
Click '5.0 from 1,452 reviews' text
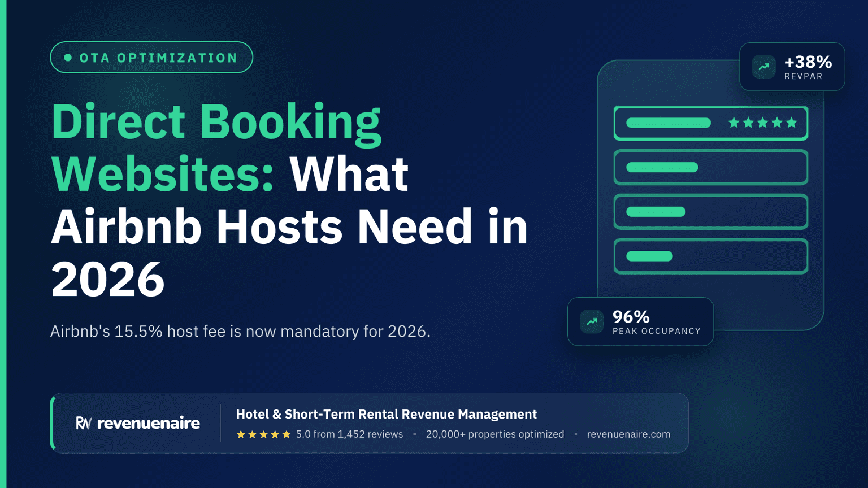pyautogui.click(x=349, y=434)
